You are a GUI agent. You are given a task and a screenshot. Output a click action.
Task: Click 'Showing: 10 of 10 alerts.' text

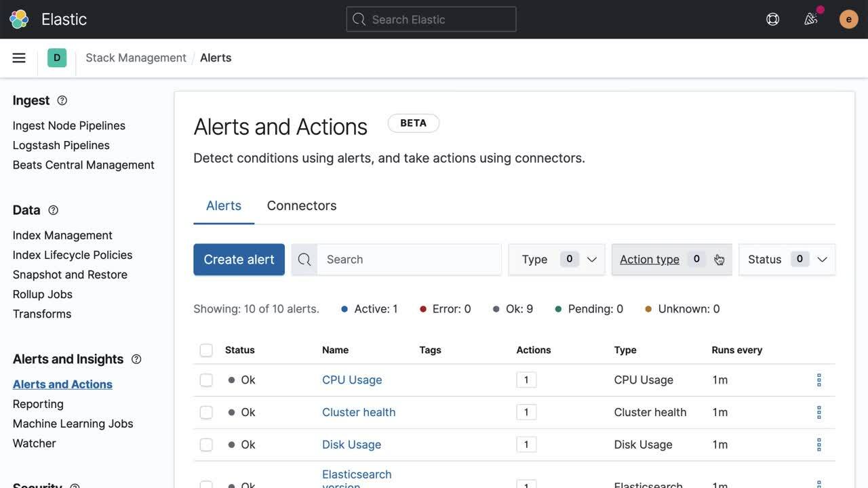[256, 309]
